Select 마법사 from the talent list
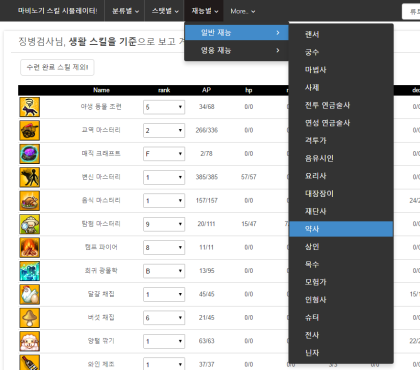 (341, 70)
